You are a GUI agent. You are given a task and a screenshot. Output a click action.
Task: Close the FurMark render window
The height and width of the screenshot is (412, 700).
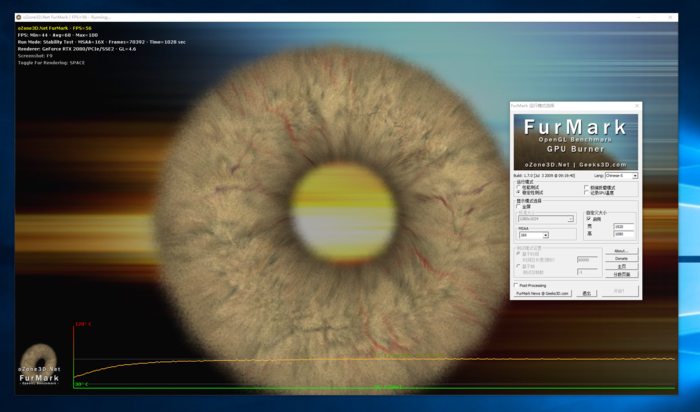(670, 17)
